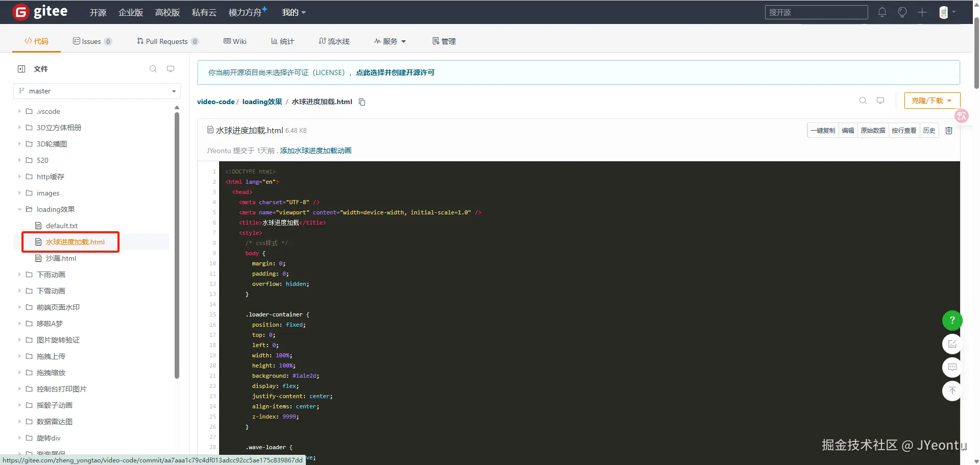
Task: Open the master branch dropdown
Action: 97,91
